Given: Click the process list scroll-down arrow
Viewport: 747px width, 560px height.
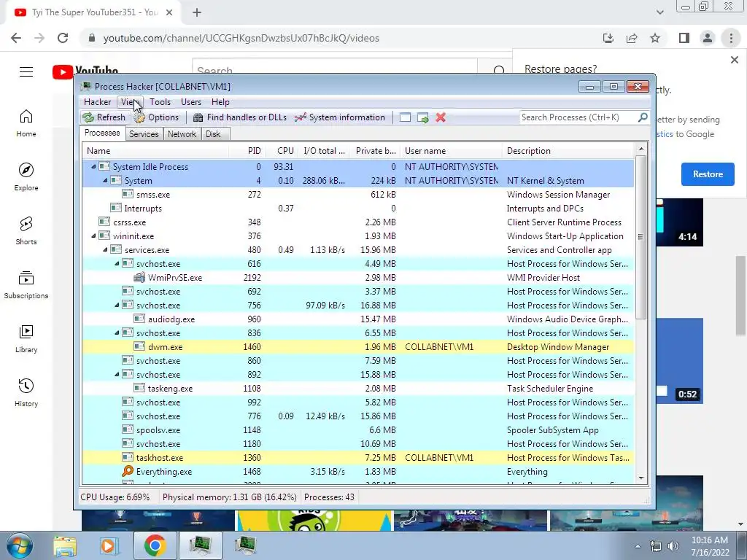Looking at the screenshot, I should (x=640, y=478).
